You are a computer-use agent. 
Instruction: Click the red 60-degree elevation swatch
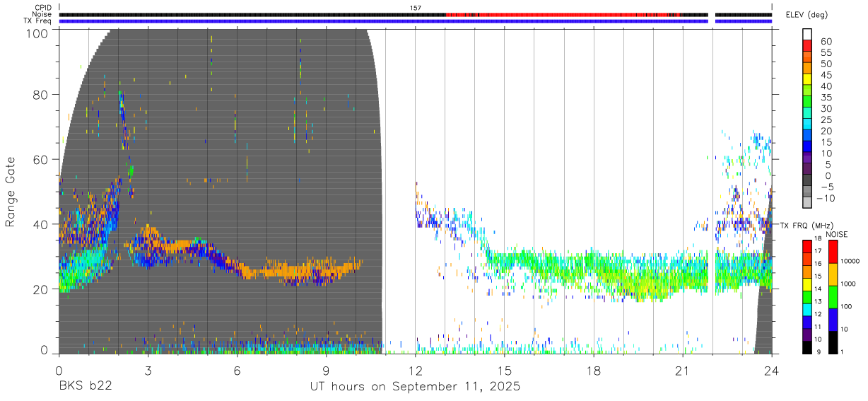tap(807, 44)
